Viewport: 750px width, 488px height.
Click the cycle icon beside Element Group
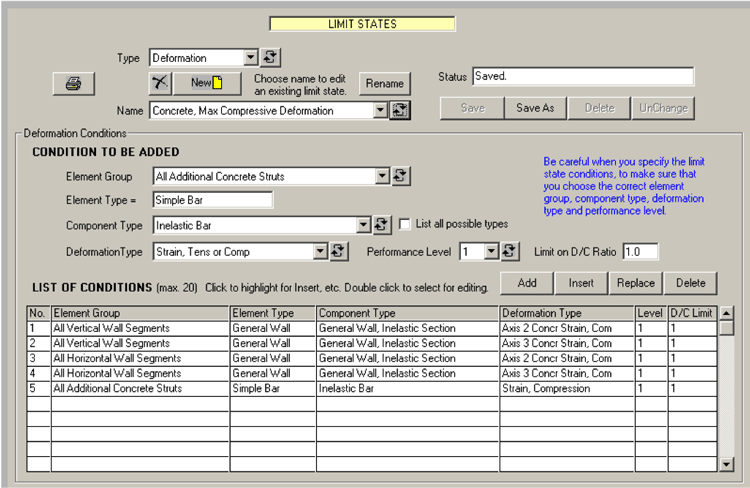click(x=400, y=177)
